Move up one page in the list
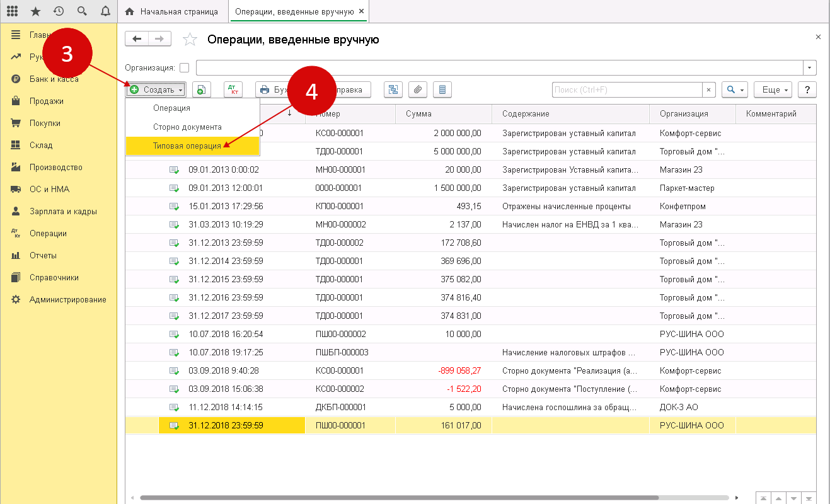This screenshot has height=504, width=830. (778, 498)
